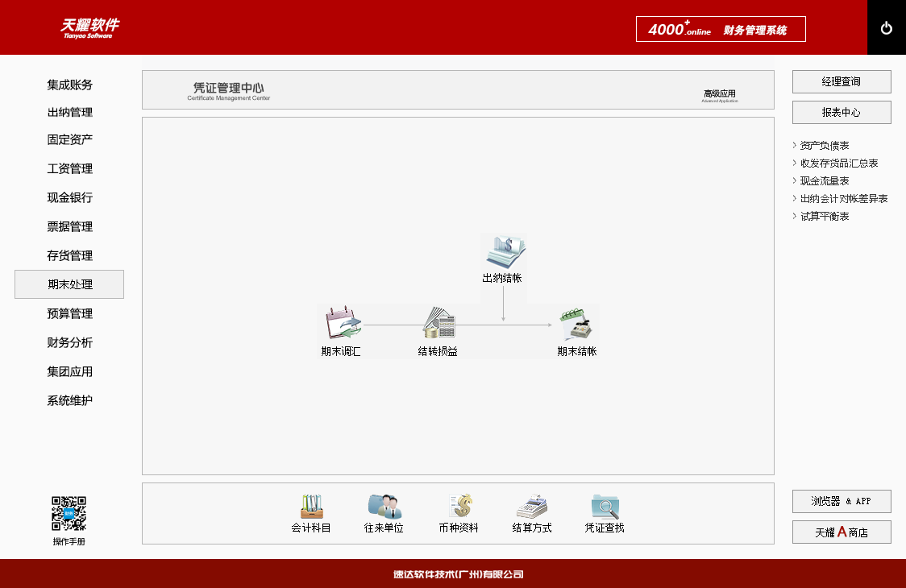Click the 经理查询 button
Image resolution: width=906 pixels, height=588 pixels.
842,81
